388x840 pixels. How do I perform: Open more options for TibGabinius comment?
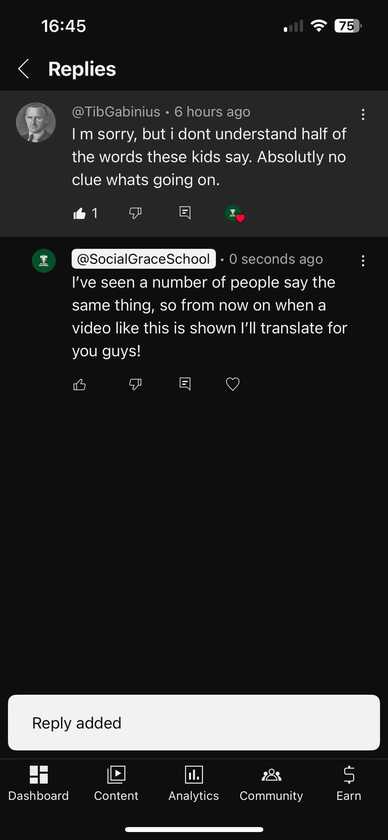(x=363, y=114)
